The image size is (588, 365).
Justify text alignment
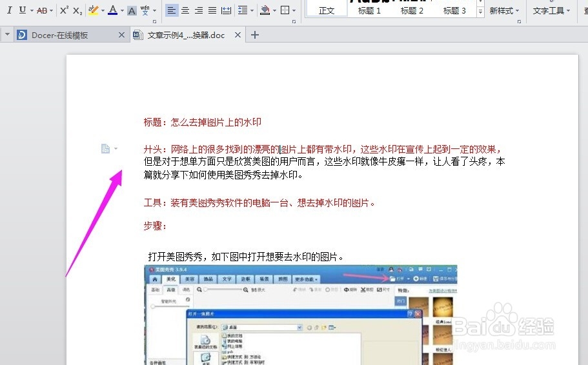click(x=212, y=10)
